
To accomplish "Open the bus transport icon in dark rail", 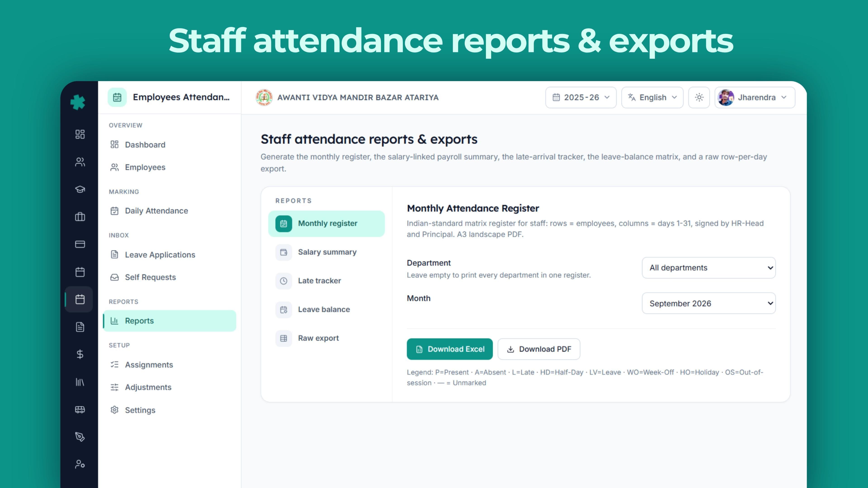I will pos(80,410).
